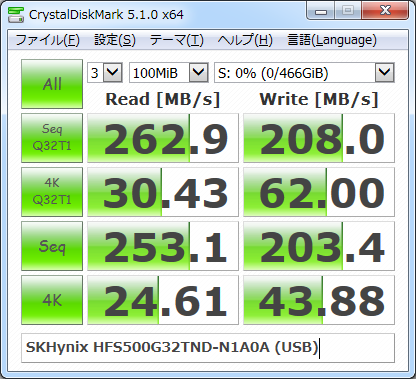416x379 pixels.
Task: Click the Seq Q32T1 read result 262.9
Action: click(163, 138)
